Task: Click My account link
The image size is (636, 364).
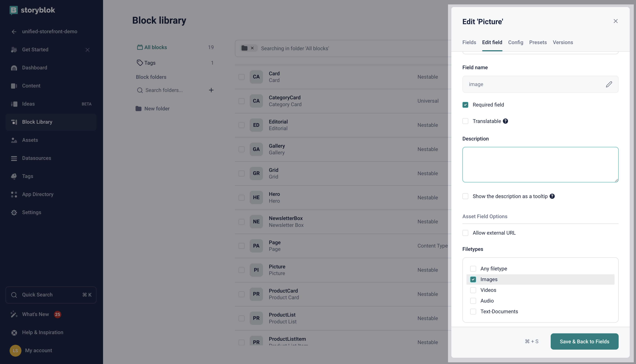Action: click(39, 351)
